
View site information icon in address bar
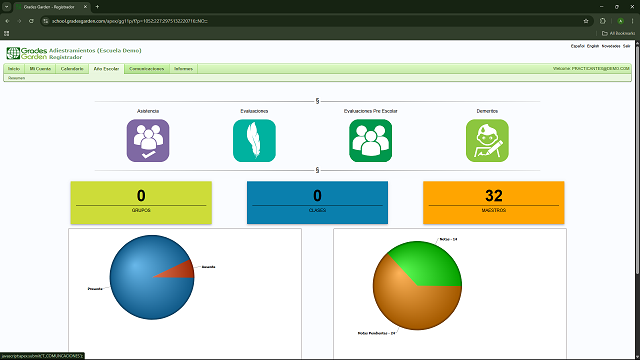point(46,21)
